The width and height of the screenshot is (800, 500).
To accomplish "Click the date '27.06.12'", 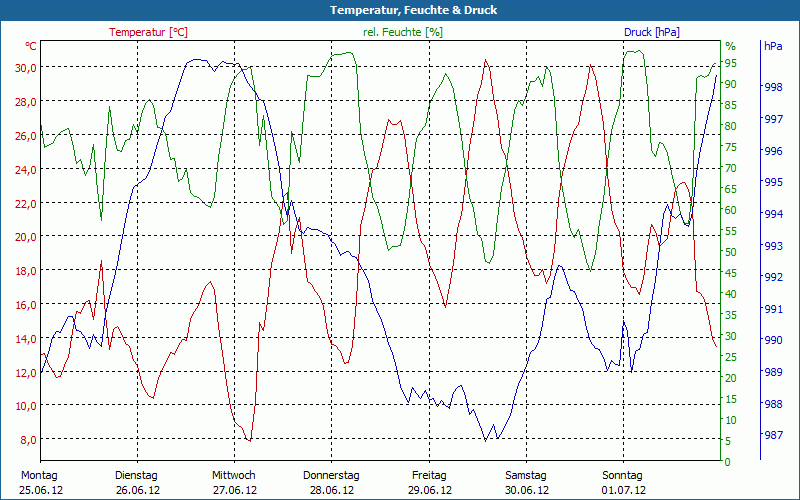I will pyautogui.click(x=235, y=490).
